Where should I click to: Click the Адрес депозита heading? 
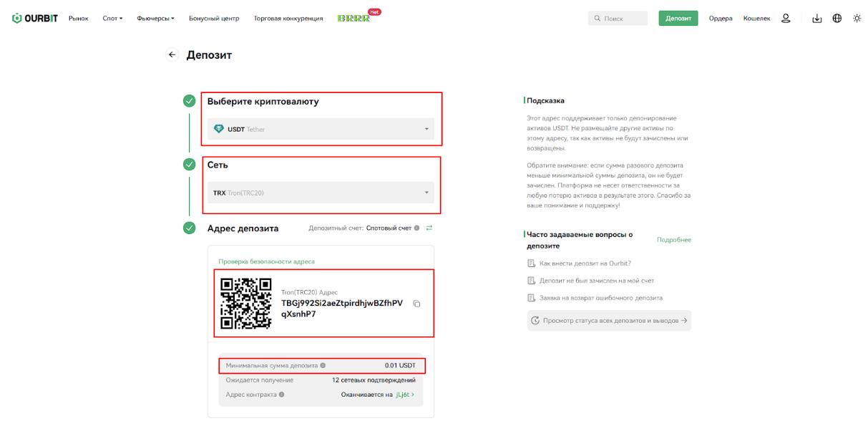243,228
